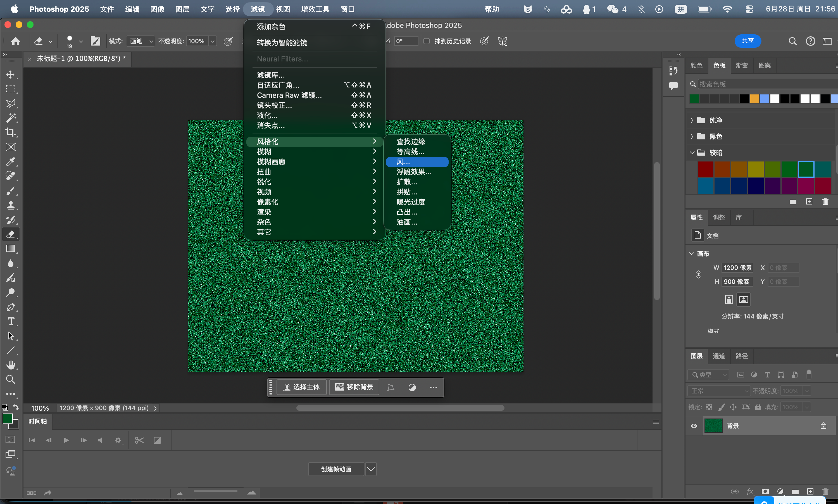Open the 模糊 filter submenu
The width and height of the screenshot is (838, 504).
coord(315,151)
